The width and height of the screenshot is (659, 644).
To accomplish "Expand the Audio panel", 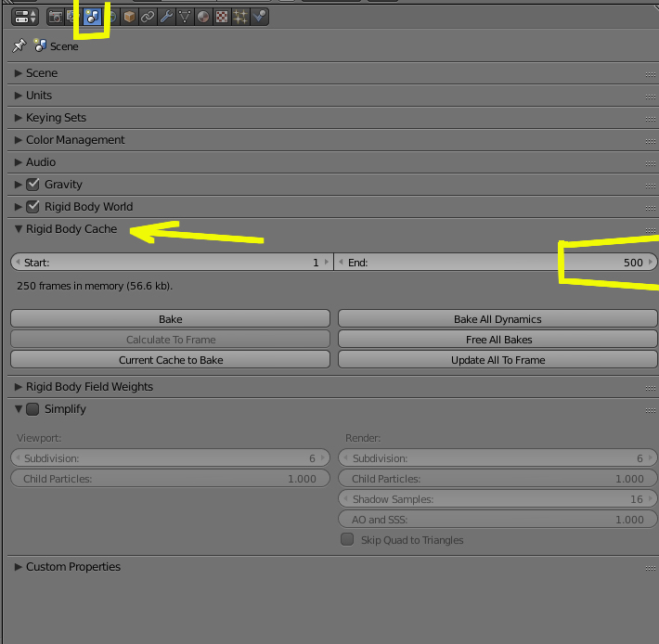I will coord(18,162).
